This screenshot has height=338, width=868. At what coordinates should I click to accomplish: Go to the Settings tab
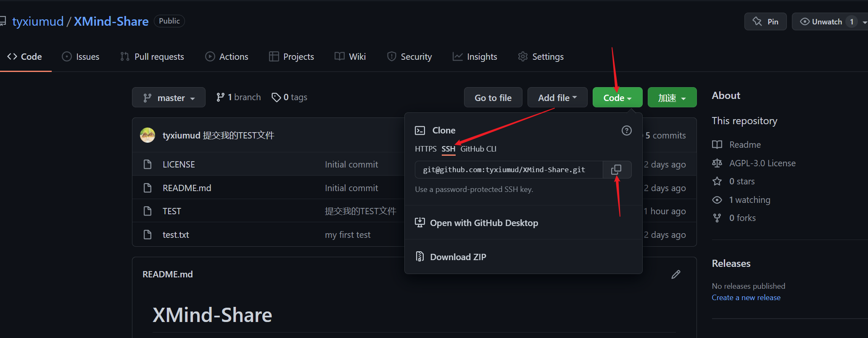(x=541, y=57)
